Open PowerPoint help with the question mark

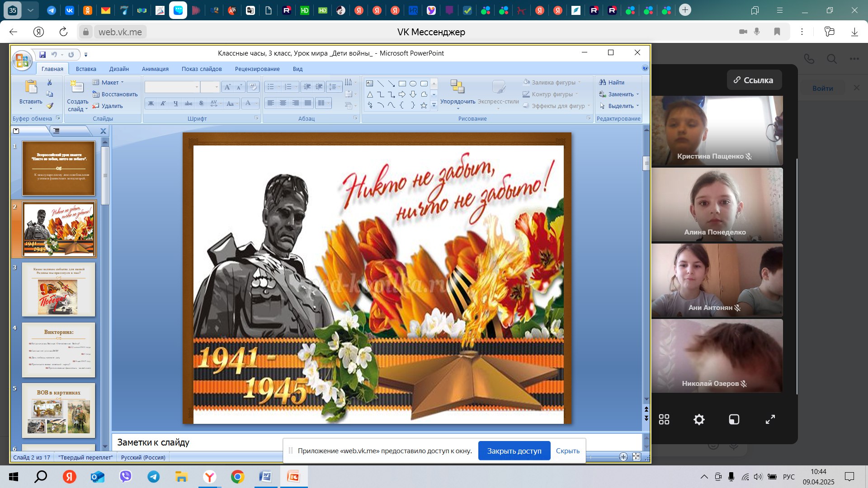645,68
